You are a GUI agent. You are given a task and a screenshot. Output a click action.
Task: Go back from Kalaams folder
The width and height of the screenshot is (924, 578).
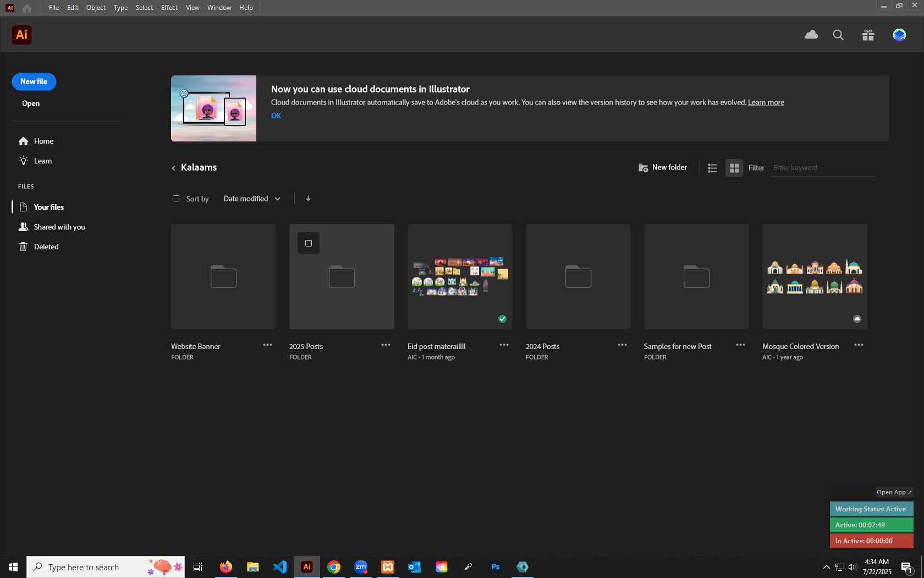pyautogui.click(x=174, y=168)
